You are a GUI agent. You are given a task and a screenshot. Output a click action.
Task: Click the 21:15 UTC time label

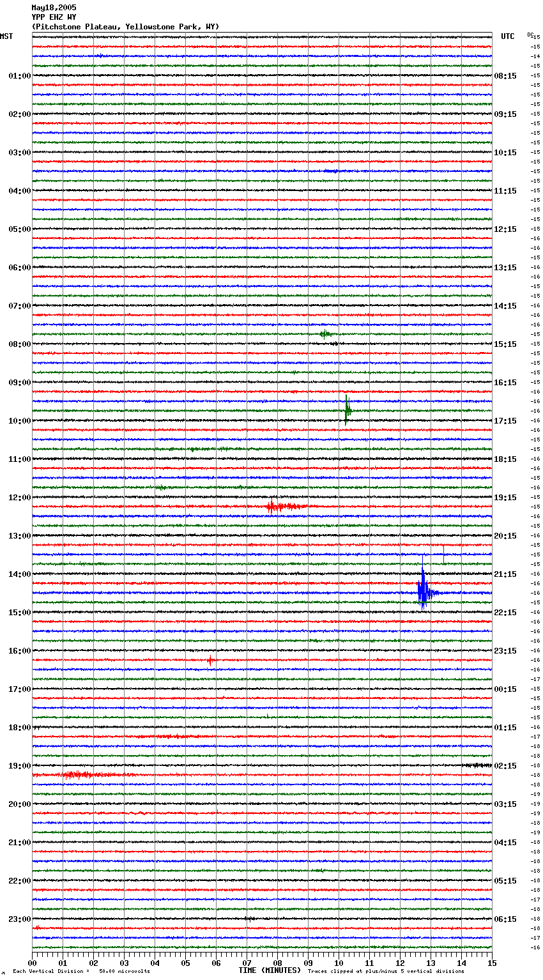coord(505,574)
